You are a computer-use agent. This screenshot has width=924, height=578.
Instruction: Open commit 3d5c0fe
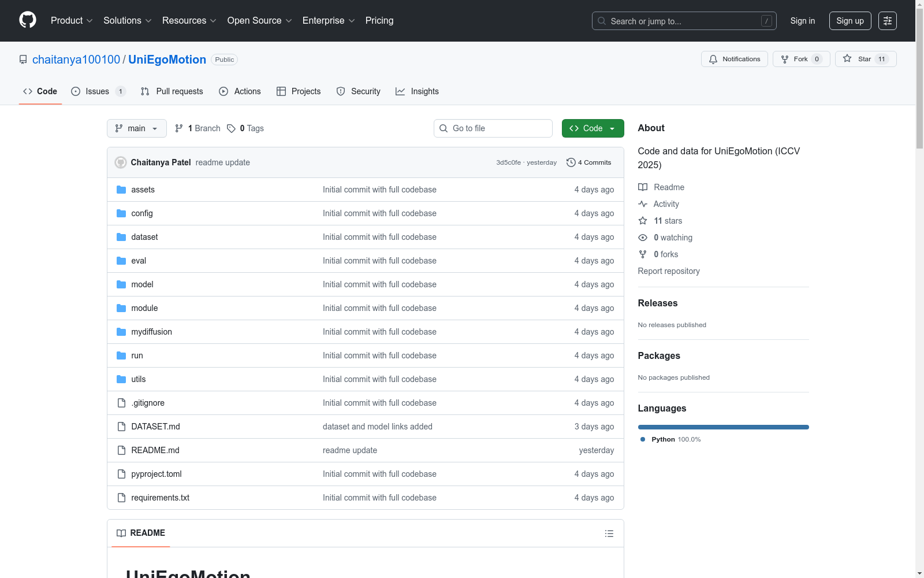point(509,162)
